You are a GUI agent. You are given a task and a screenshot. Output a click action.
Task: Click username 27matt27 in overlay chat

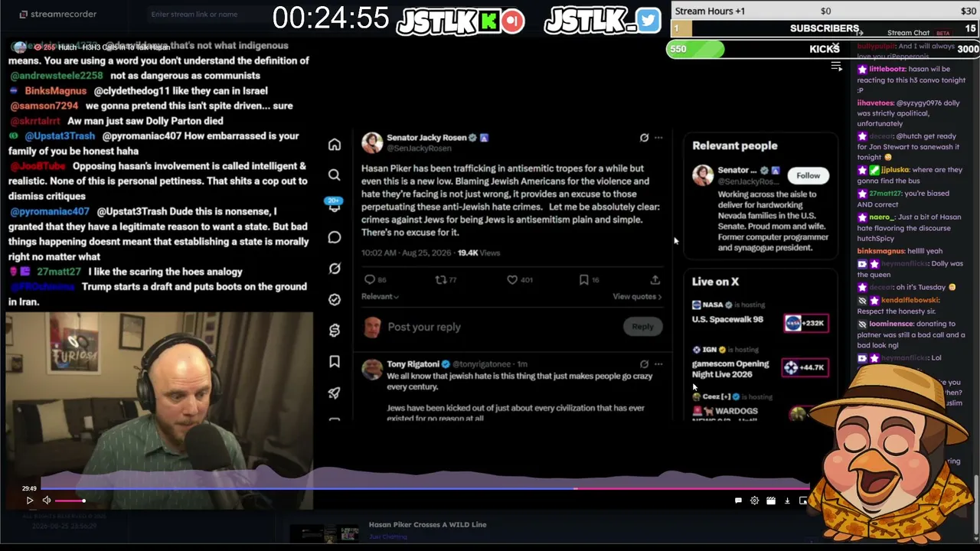coord(59,272)
